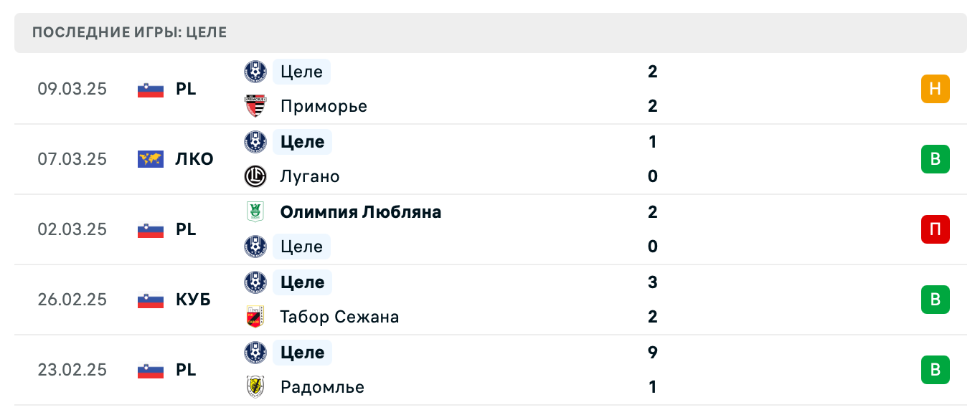Image resolution: width=980 pixels, height=420 pixels.
Task: Click the date 23.02.25
Action: [72, 370]
